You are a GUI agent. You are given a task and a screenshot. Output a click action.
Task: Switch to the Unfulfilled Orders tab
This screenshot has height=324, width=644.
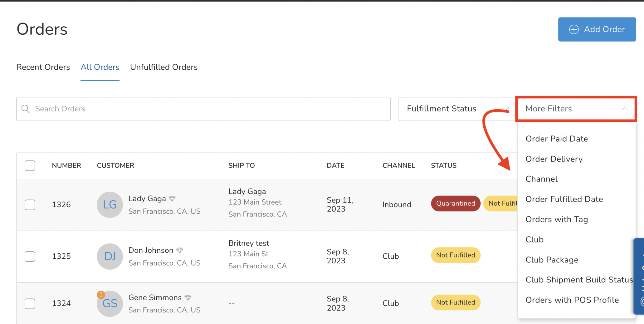[163, 67]
